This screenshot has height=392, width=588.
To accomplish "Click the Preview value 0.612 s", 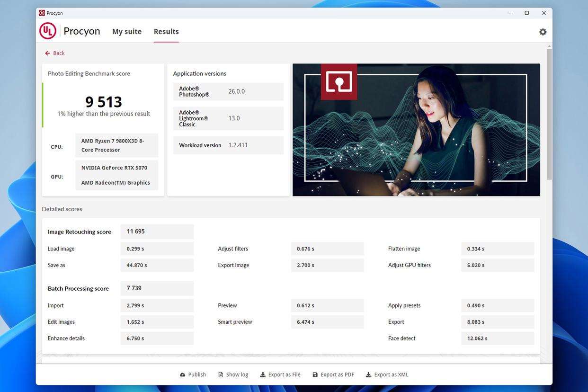I will click(x=327, y=305).
